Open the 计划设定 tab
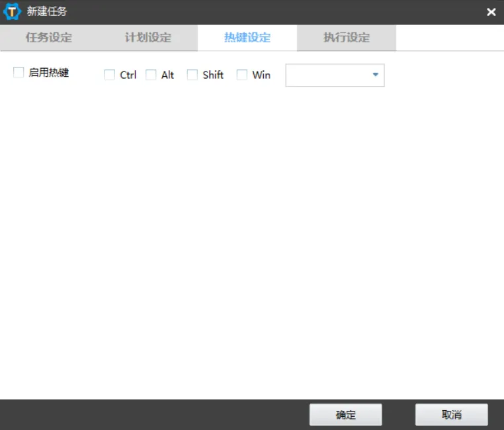The image size is (504, 430). pos(148,38)
